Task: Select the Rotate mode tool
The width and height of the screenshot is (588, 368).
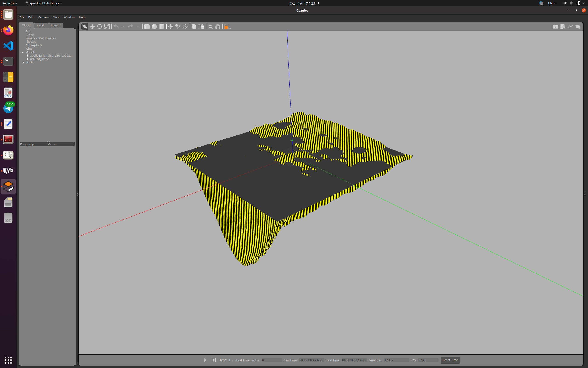Action: (99, 26)
